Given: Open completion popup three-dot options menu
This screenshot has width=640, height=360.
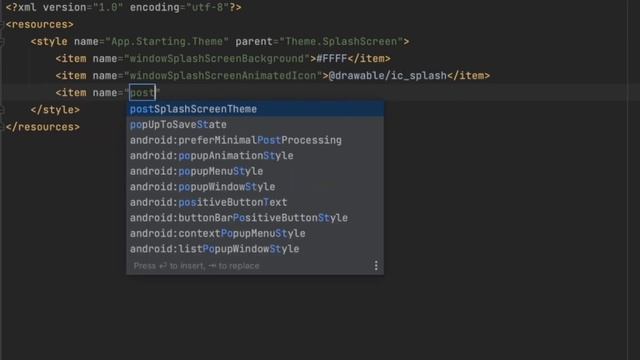Looking at the screenshot, I should [x=376, y=266].
